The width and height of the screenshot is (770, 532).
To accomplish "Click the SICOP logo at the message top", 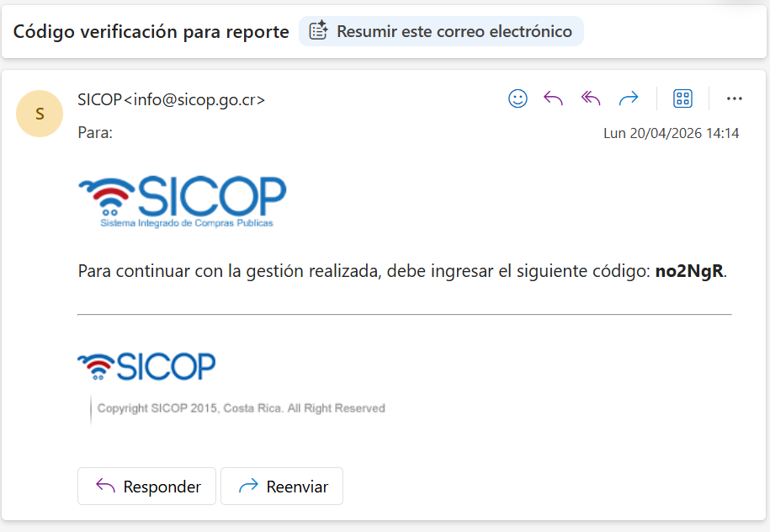I will pyautogui.click(x=181, y=199).
